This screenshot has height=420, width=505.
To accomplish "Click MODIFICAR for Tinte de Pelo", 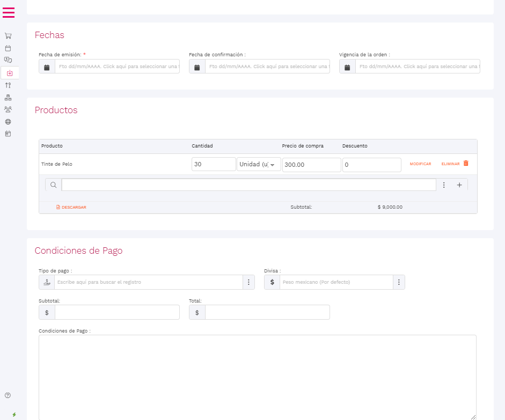I will coord(420,164).
